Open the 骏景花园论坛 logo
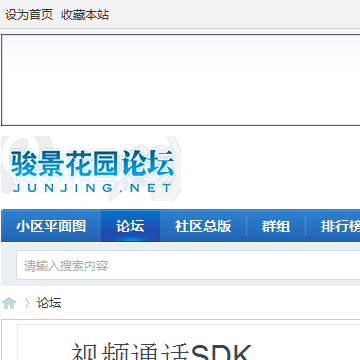This screenshot has height=360, width=360. pos(91,169)
